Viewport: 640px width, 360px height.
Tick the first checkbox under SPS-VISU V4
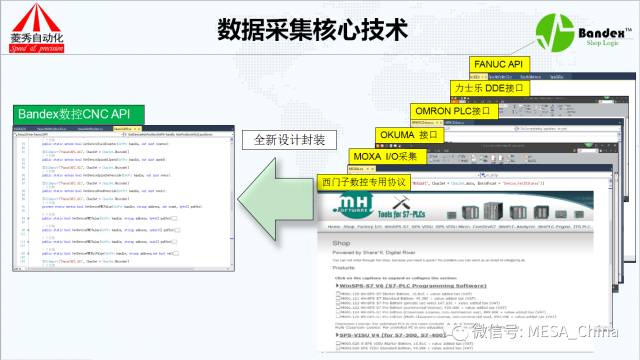338,344
